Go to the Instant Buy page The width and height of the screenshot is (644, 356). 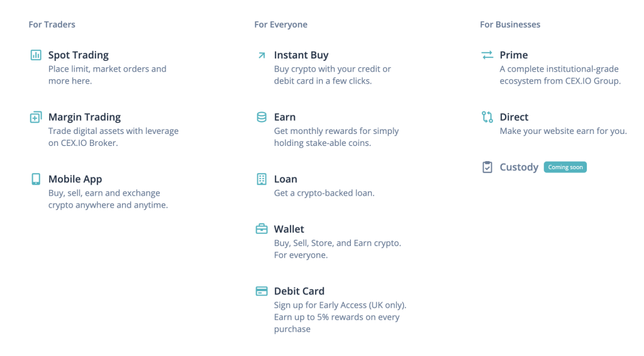[301, 55]
